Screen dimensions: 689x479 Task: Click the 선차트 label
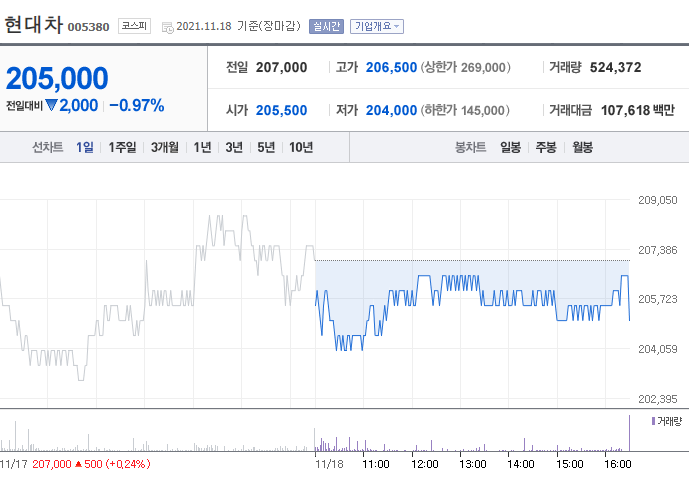47,147
